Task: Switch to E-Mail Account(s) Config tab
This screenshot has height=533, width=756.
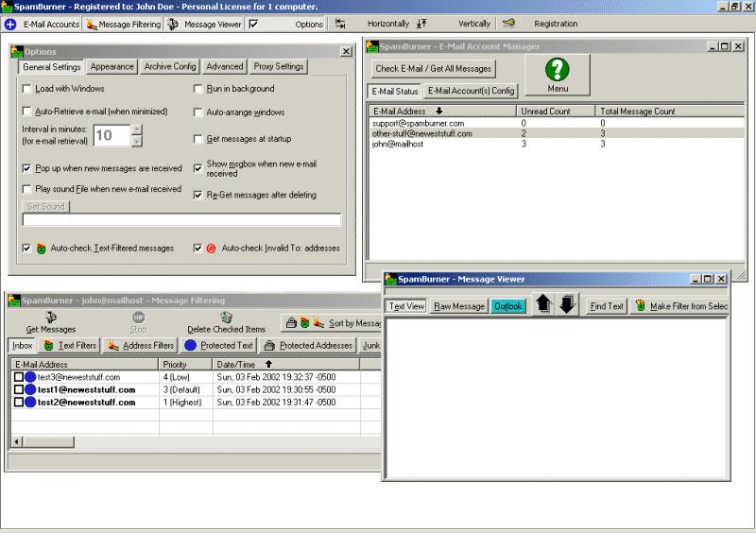Action: [471, 91]
